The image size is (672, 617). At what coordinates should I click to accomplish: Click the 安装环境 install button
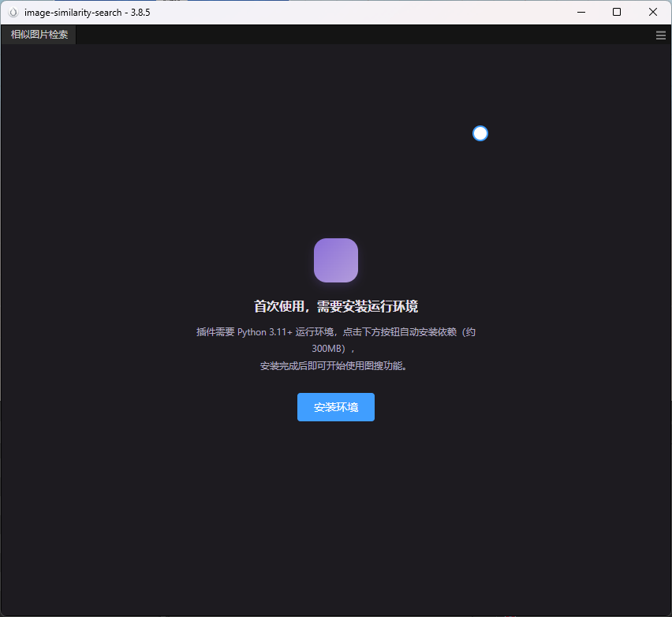coord(335,407)
